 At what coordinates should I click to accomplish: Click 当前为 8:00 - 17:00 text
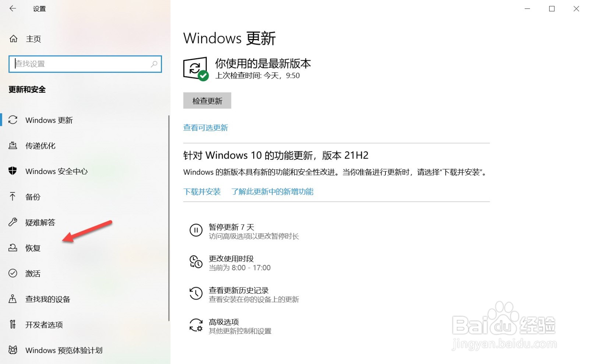tap(240, 268)
